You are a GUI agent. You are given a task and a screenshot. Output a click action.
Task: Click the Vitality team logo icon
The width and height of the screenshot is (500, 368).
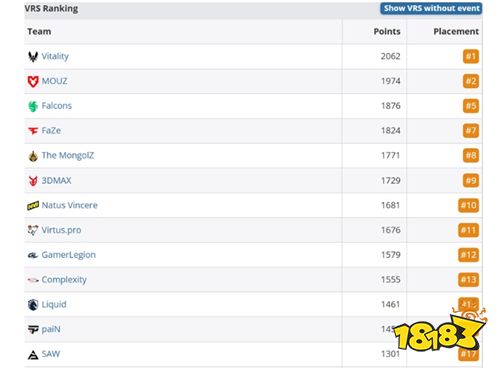pos(33,57)
